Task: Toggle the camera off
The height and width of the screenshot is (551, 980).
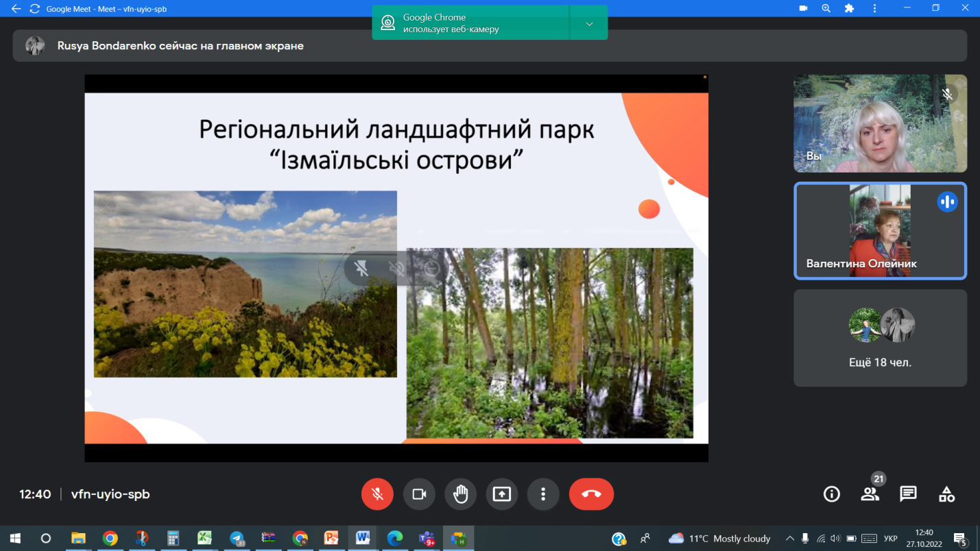Action: tap(419, 494)
